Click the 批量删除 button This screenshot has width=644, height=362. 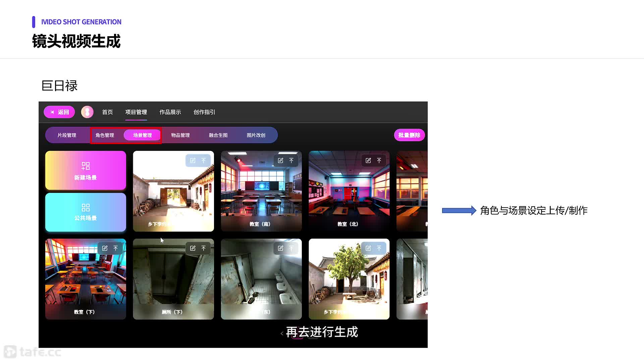click(409, 135)
